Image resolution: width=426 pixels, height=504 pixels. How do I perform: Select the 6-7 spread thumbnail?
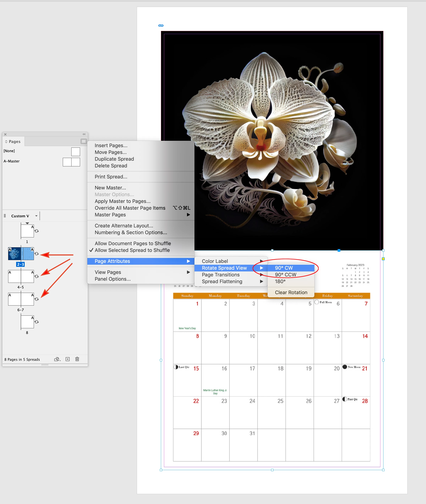pyautogui.click(x=21, y=299)
